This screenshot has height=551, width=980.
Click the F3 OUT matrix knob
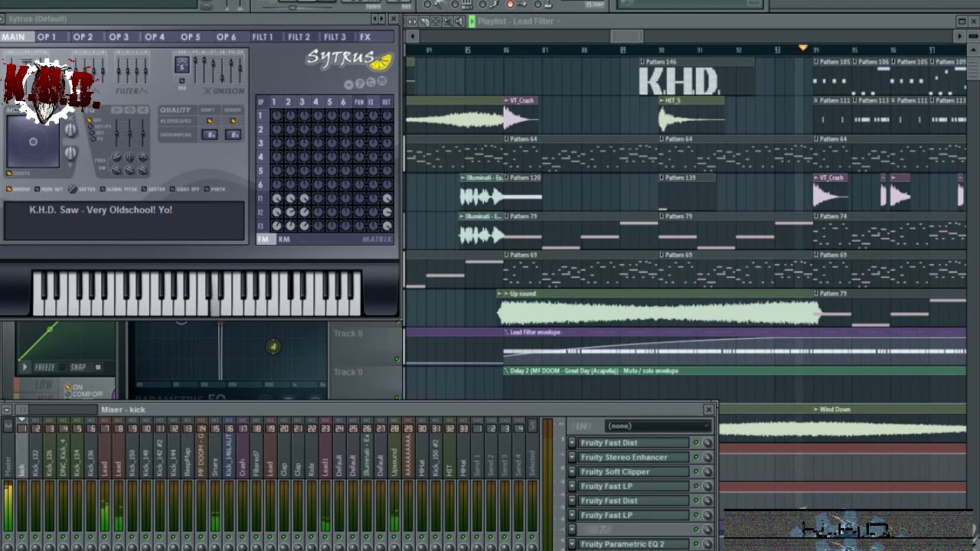387,226
